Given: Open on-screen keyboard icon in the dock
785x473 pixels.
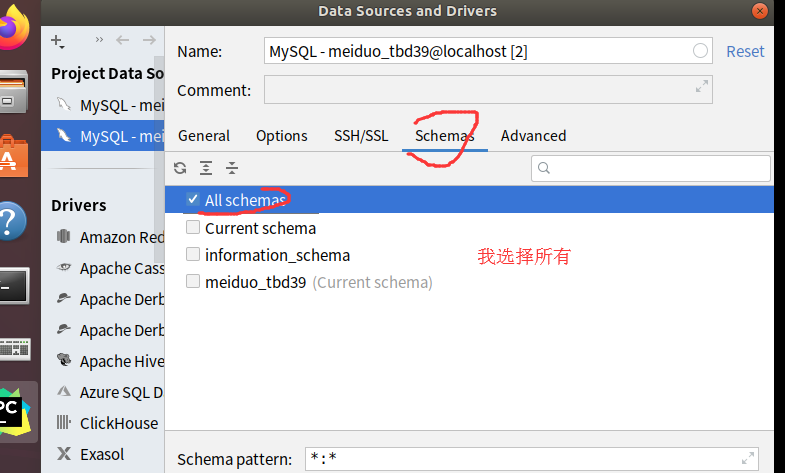Looking at the screenshot, I should pyautogui.click(x=15, y=349).
